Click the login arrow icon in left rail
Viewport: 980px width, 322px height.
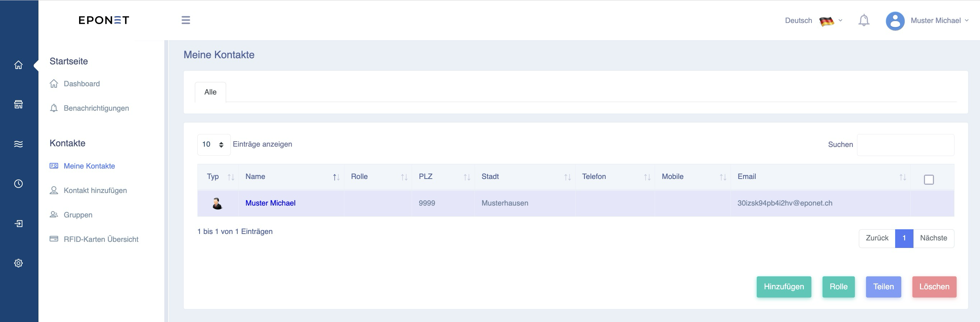click(18, 224)
